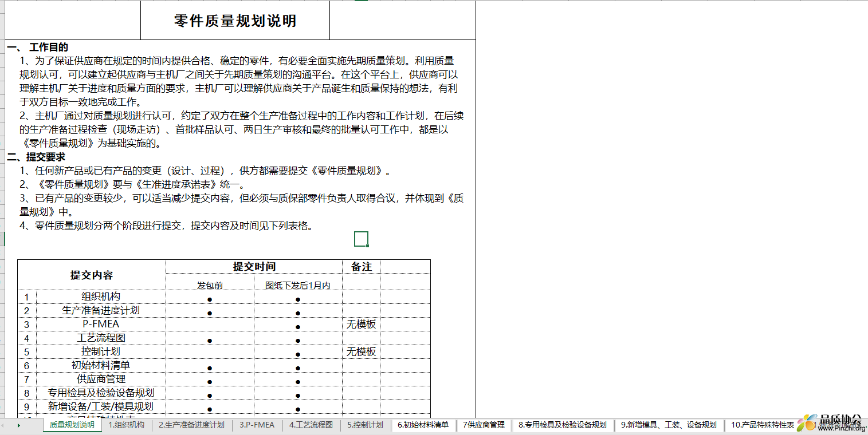
Task: Select the 提交时间 table header
Action: coord(254,267)
